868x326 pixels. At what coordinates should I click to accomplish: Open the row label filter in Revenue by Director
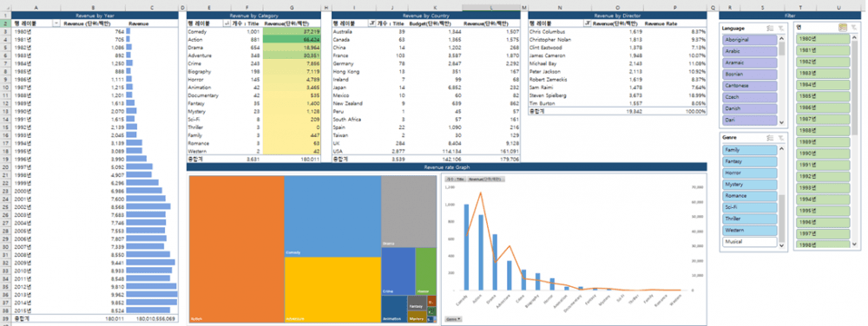(x=588, y=23)
